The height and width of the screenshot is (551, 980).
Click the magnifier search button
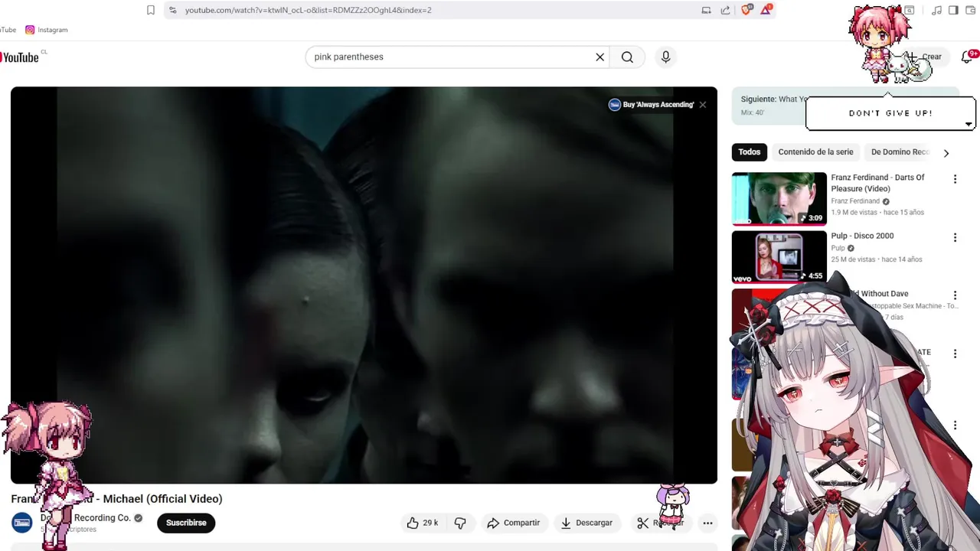click(627, 57)
